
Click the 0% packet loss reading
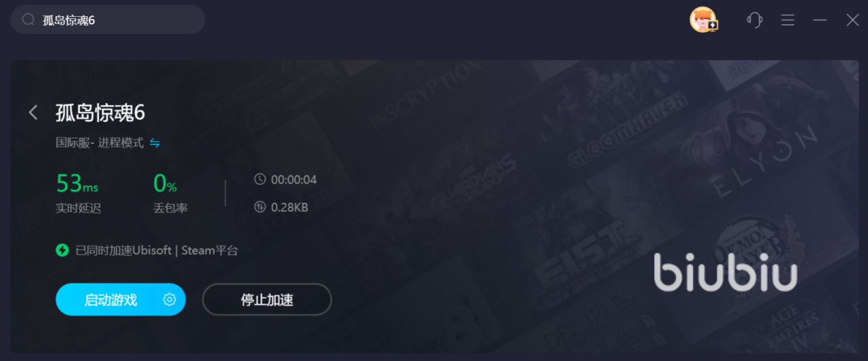[x=165, y=183]
